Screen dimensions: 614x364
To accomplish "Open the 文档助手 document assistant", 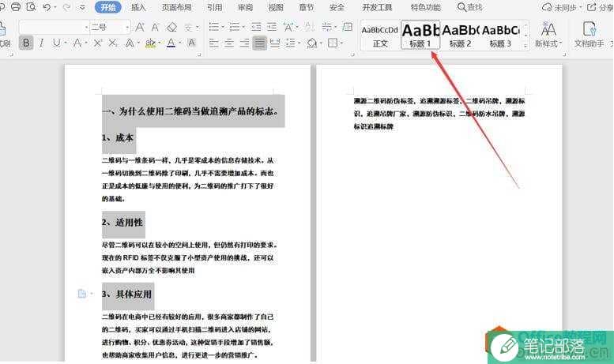I will click(589, 35).
